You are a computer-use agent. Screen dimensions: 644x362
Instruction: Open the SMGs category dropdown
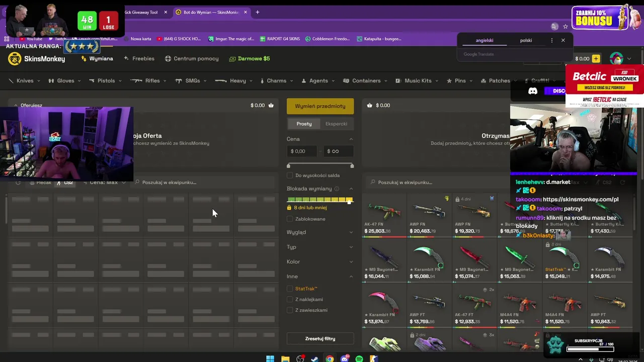(191, 80)
